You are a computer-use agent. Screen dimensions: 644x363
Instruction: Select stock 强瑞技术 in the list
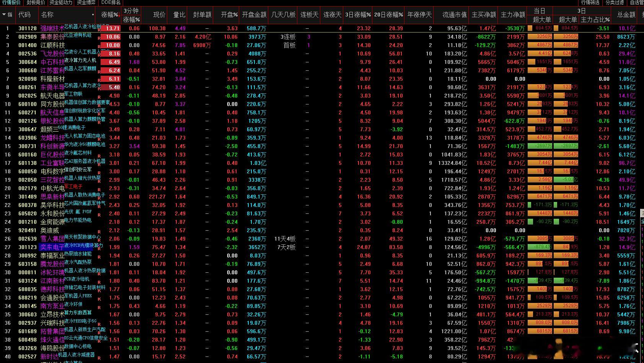[52, 28]
